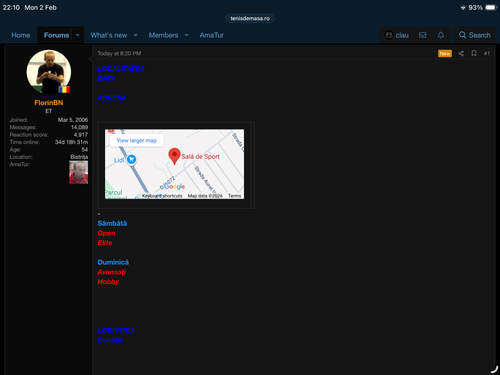Click View larger map link
Viewport: 500px width, 375px height.
pos(137,140)
